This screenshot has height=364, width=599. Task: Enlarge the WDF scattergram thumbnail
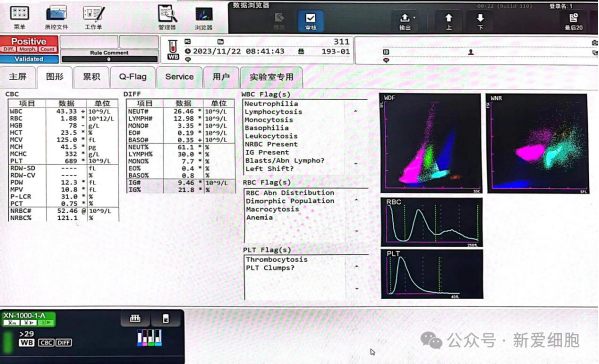[x=432, y=143]
